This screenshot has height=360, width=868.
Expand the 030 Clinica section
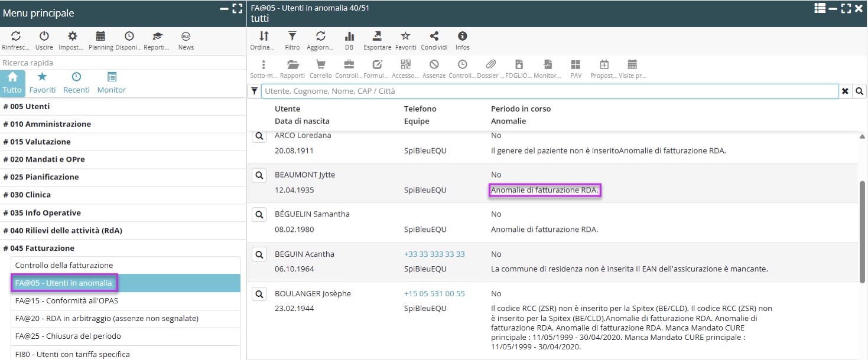(27, 195)
